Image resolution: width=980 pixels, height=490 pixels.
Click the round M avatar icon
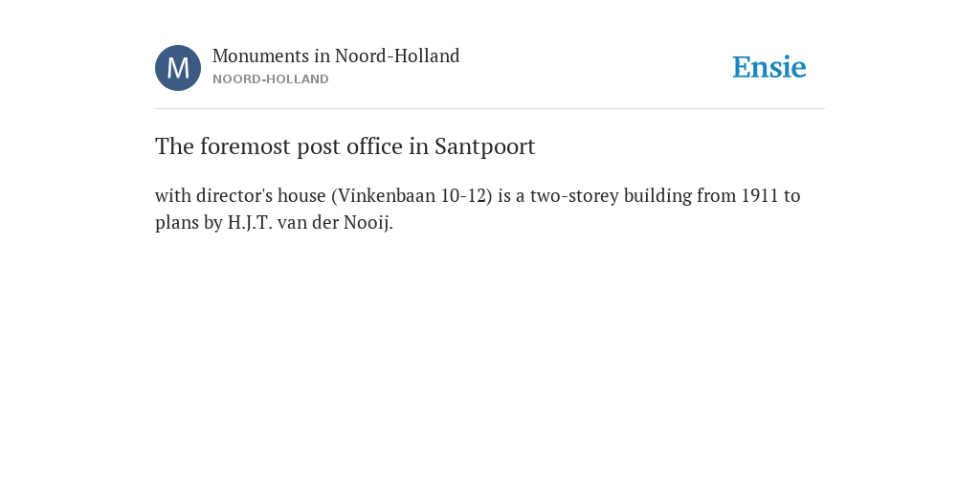pos(178,68)
